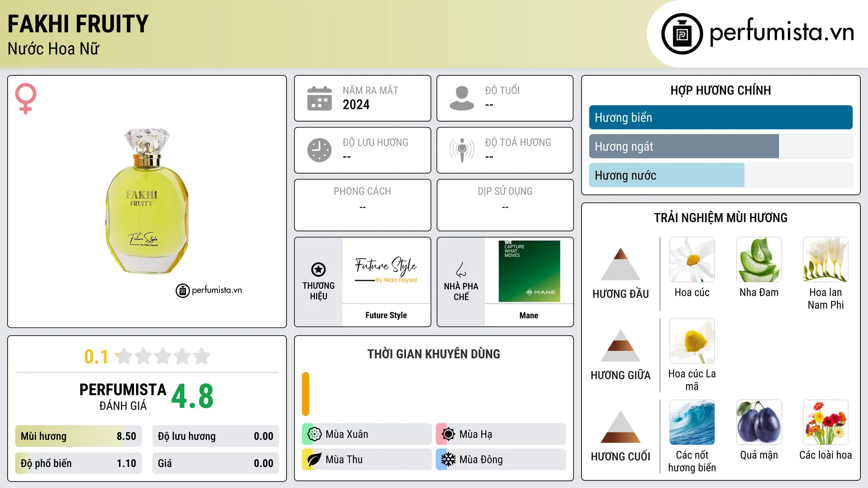Select the Quả mận plum image
The image size is (868, 488).
click(759, 422)
